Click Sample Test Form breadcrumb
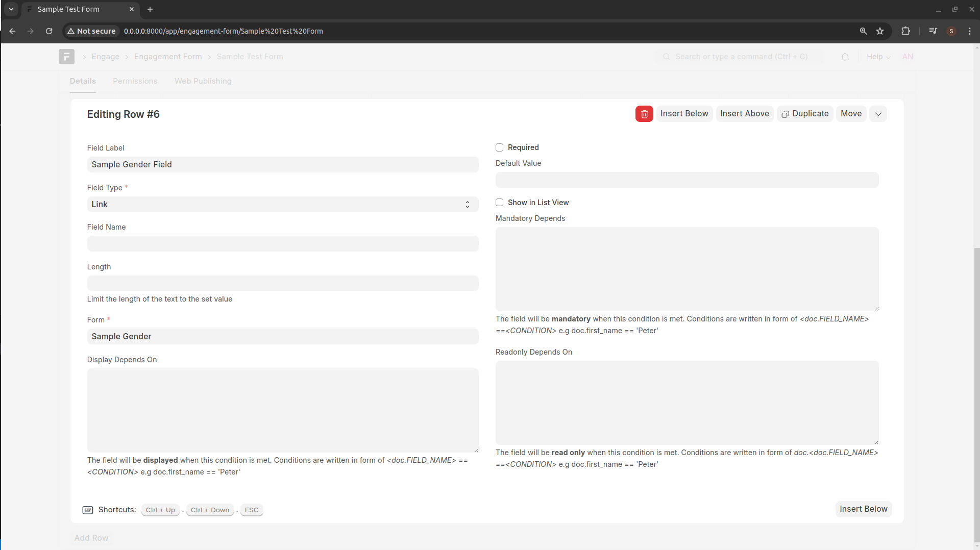 (x=250, y=57)
